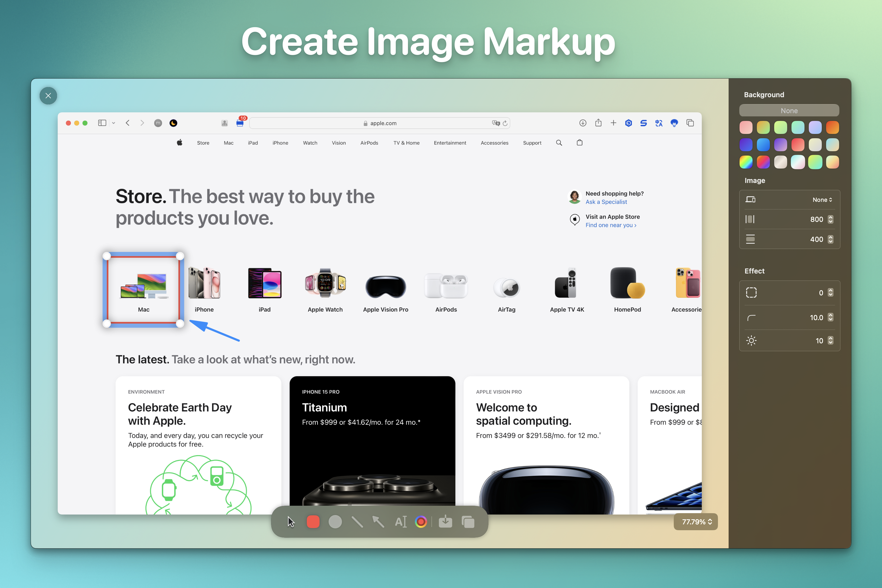Open the zoom level 77.79% dropdown
This screenshot has height=588, width=882.
point(696,522)
